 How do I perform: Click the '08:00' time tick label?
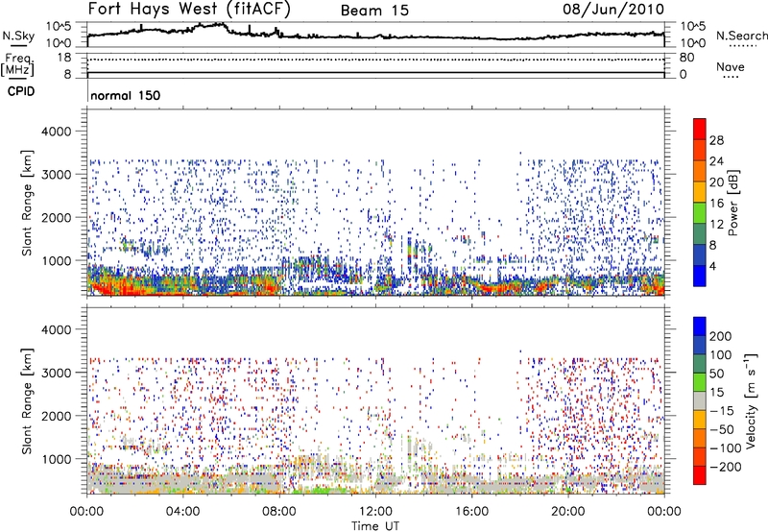click(279, 512)
